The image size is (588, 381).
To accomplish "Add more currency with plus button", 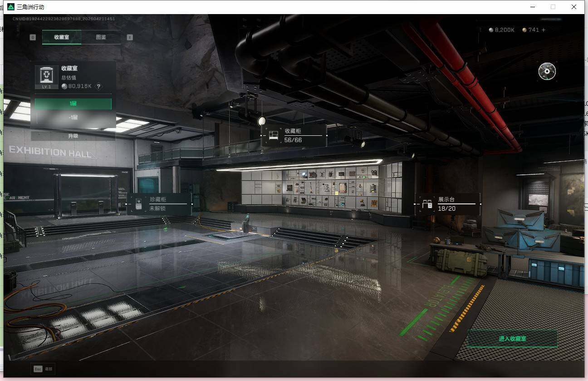I will pyautogui.click(x=544, y=30).
